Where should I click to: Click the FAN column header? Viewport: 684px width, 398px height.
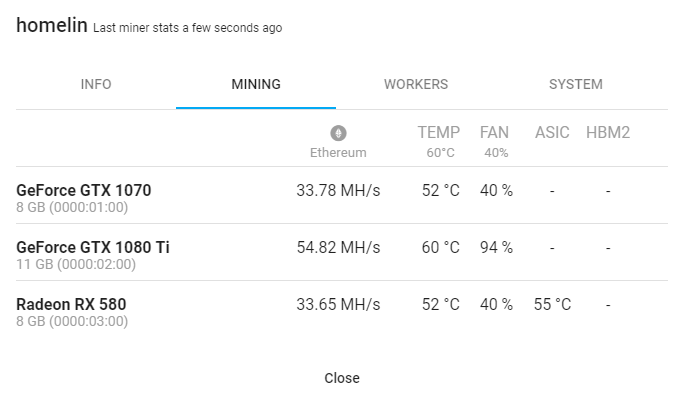pyautogui.click(x=494, y=132)
